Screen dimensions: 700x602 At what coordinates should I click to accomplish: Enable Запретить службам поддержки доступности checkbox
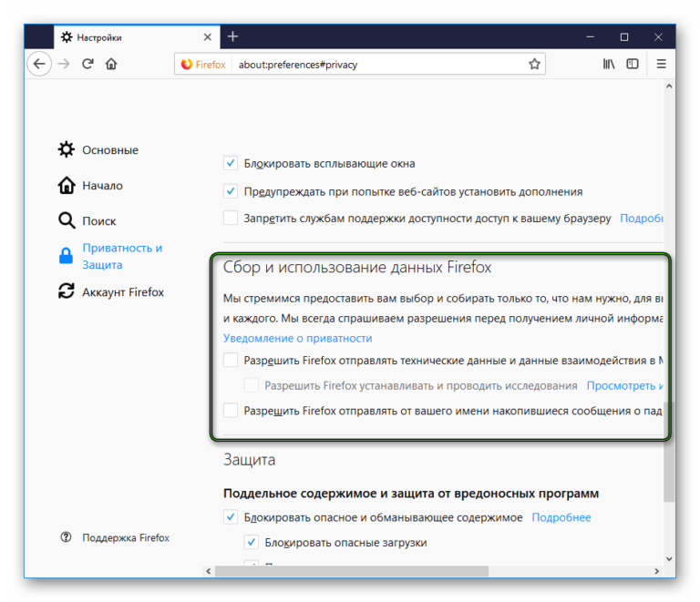click(231, 218)
